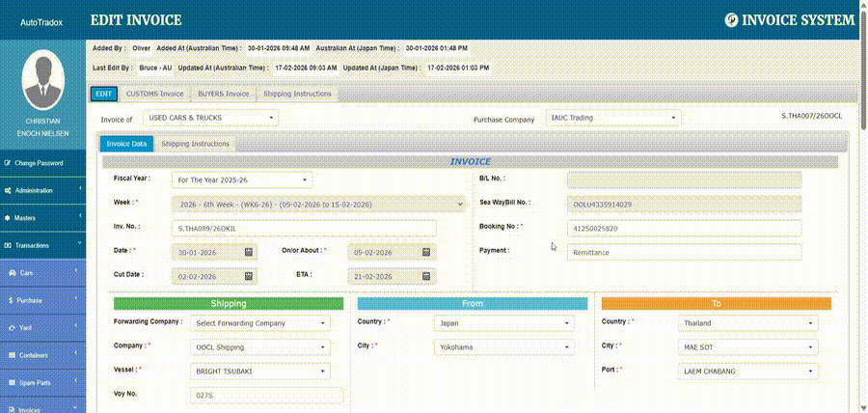Open calendar icon for ETA field

tap(426, 276)
